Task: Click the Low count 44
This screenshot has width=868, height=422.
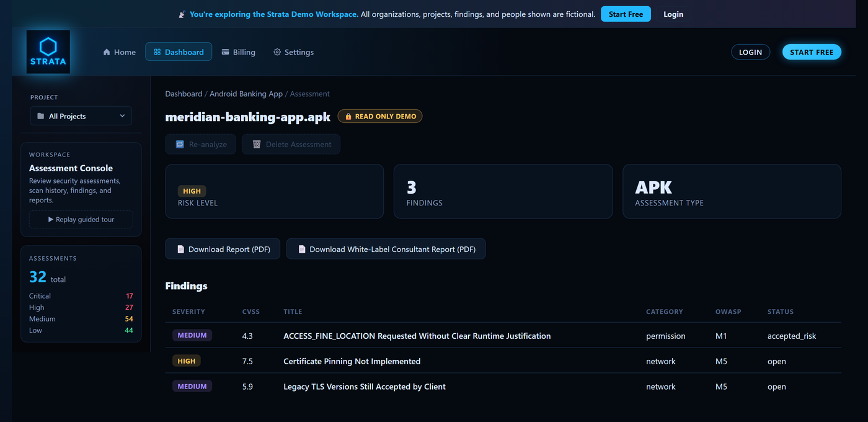Action: click(x=129, y=330)
